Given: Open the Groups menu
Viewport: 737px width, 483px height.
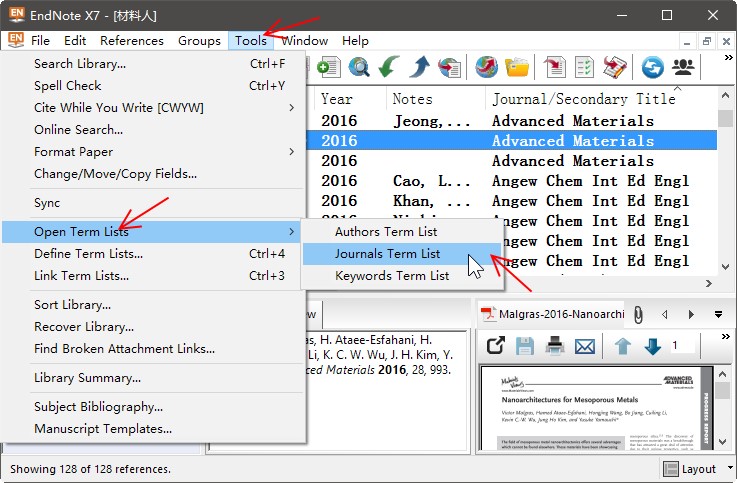Looking at the screenshot, I should 199,40.
